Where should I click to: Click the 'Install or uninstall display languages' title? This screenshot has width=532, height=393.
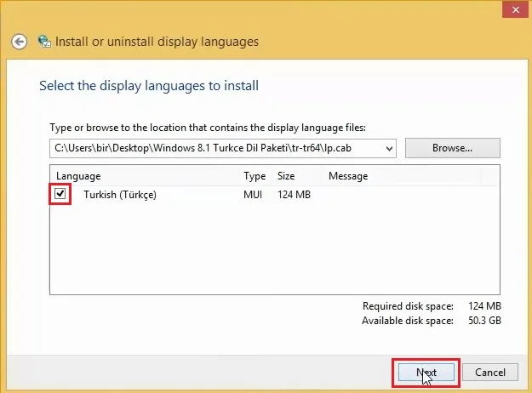click(157, 42)
